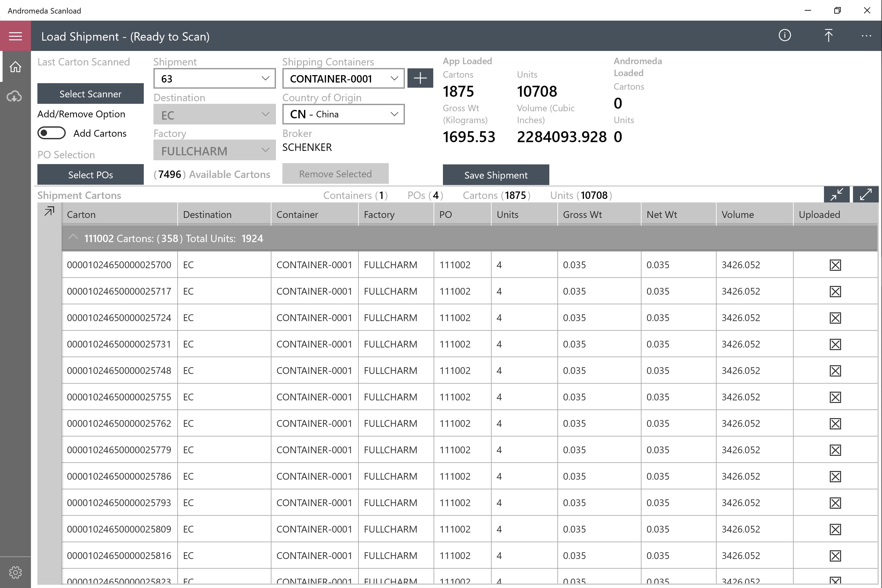Viewport: 882px width, 588px height.
Task: Open the CONTAINER-0001 dropdown
Action: pyautogui.click(x=343, y=79)
